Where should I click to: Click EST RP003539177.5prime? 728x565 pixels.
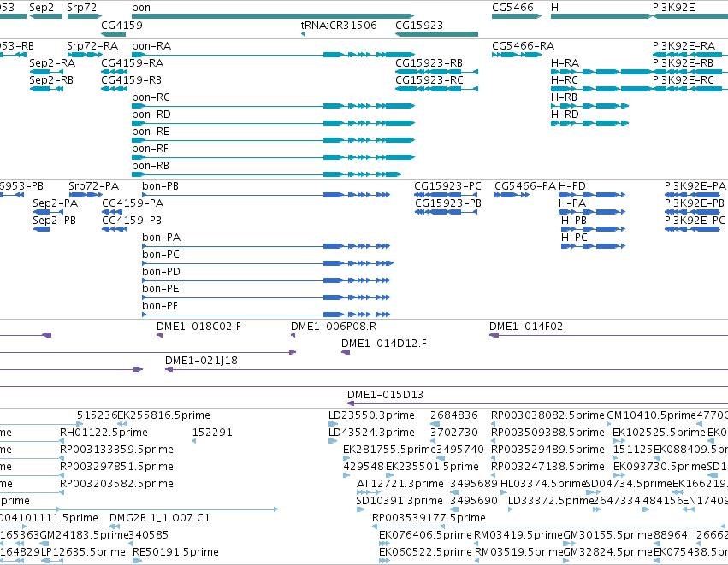coord(550,527)
